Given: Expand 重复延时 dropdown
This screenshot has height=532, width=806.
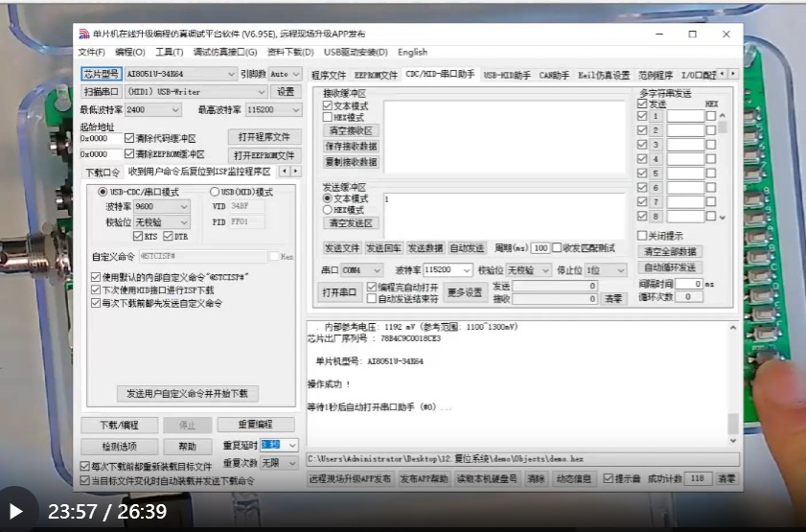Looking at the screenshot, I should [292, 445].
